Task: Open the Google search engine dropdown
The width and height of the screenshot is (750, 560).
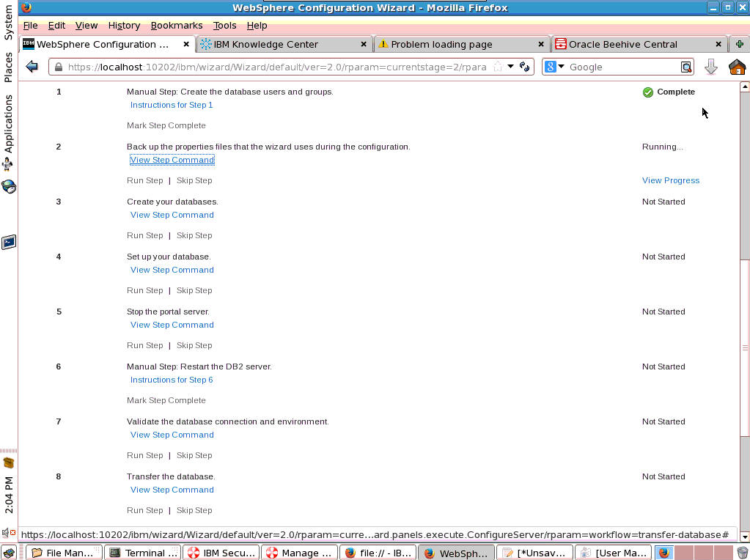Action: pyautogui.click(x=561, y=67)
